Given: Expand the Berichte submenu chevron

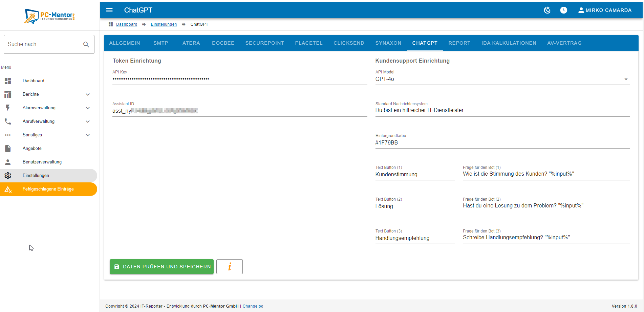Looking at the screenshot, I should [x=88, y=94].
